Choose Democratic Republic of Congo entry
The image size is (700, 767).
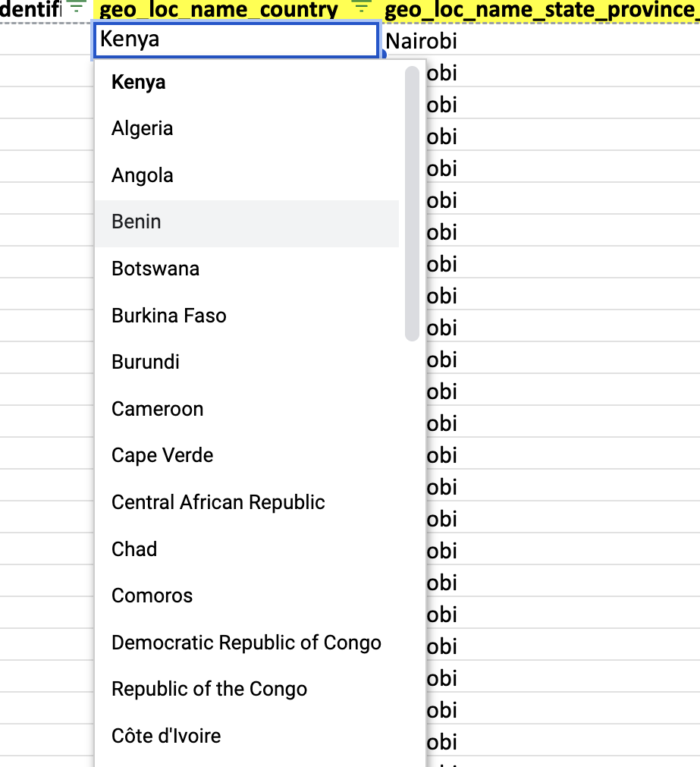(x=246, y=642)
